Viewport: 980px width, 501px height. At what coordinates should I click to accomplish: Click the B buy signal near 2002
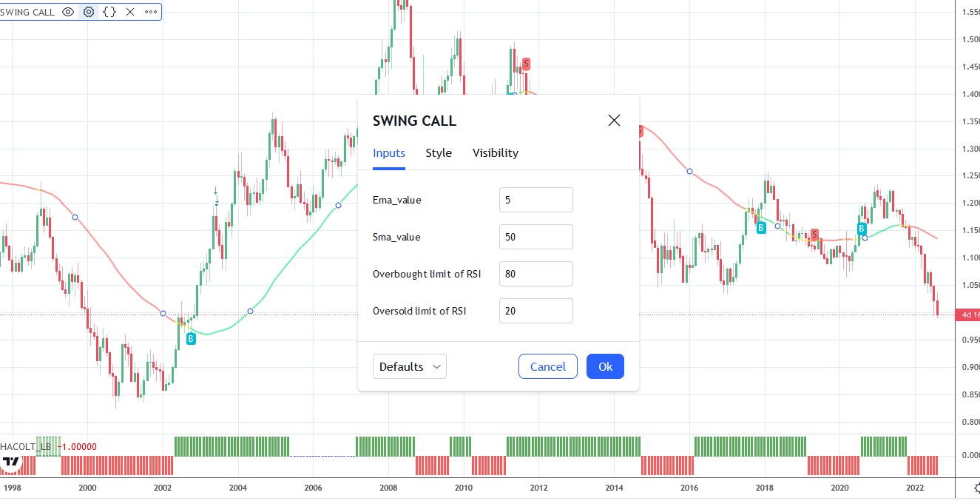pos(191,338)
